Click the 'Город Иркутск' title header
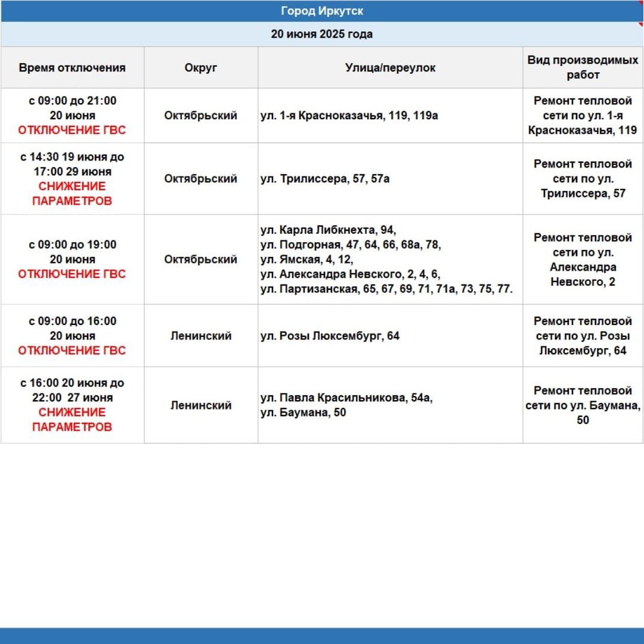 [x=322, y=11]
